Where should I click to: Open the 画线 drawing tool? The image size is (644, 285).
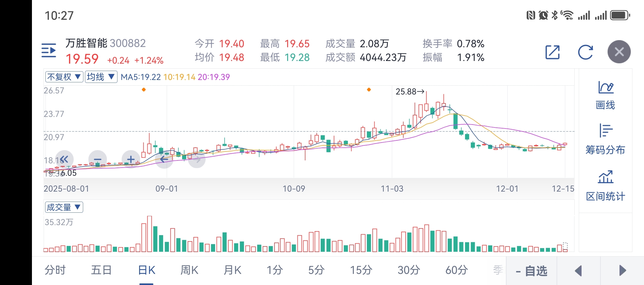pos(605,96)
